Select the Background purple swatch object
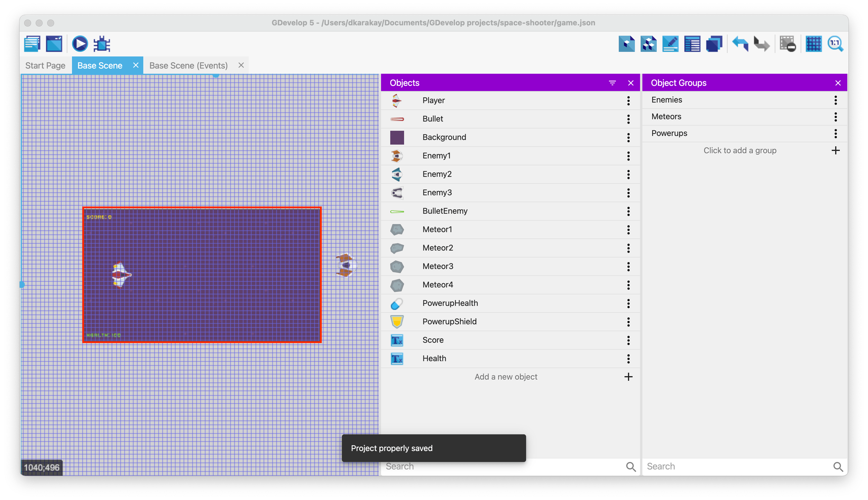The width and height of the screenshot is (868, 500). (397, 137)
